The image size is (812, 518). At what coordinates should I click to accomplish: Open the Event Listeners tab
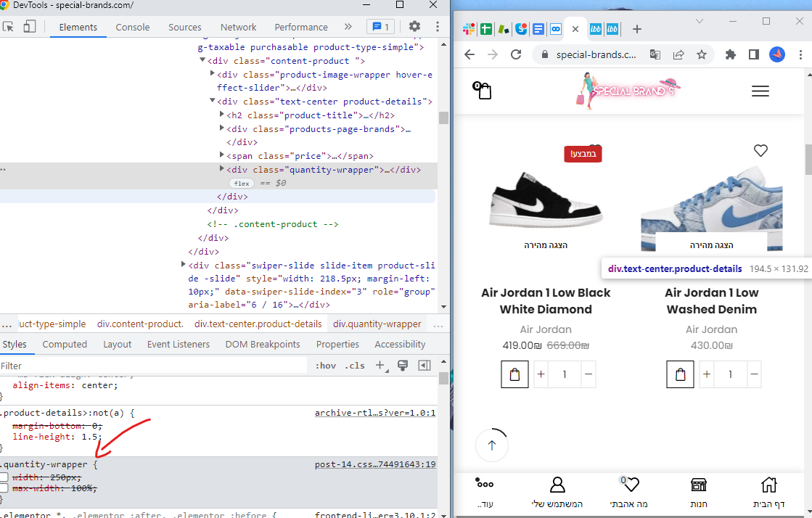pyautogui.click(x=178, y=345)
